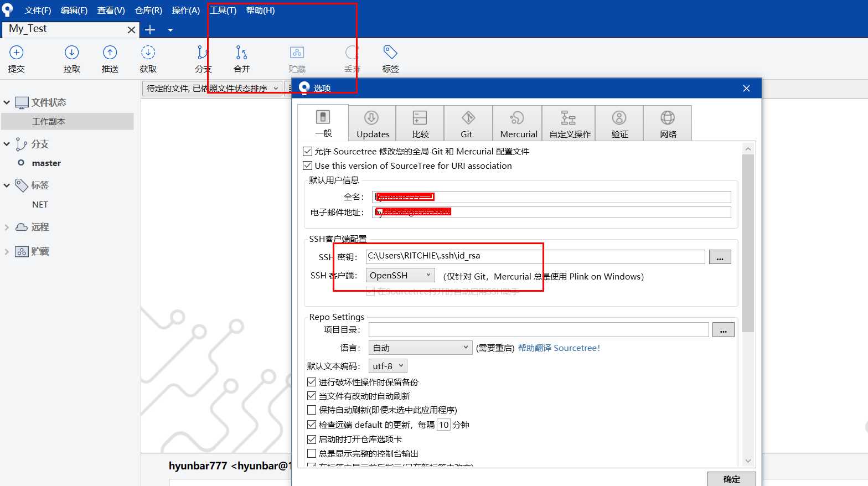
Task: Close the 选项 dialog
Action: coord(746,88)
